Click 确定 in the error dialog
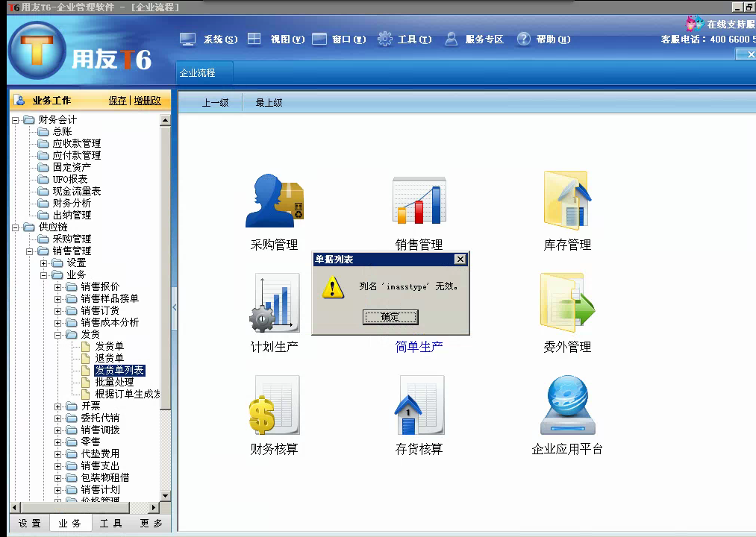Viewport: 756px width, 537px height. (390, 317)
